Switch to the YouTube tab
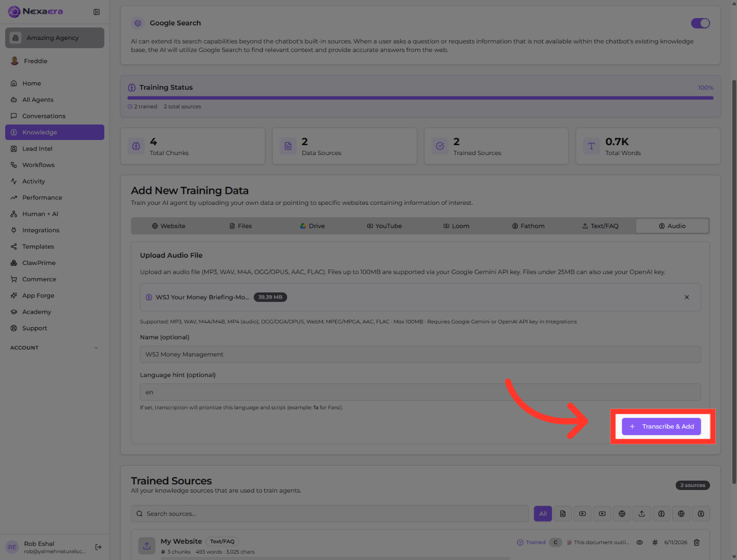737x560 pixels. pos(385,226)
